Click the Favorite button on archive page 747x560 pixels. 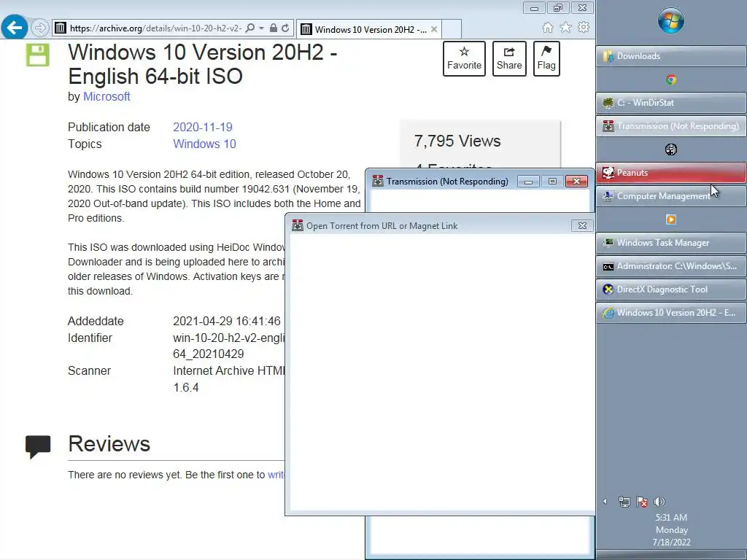coord(464,58)
